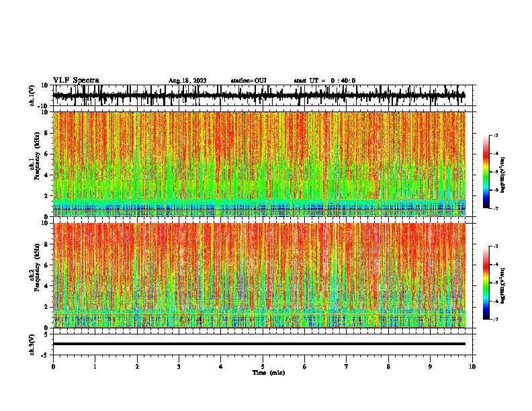Click time axis tick label "0"
The image size is (532, 411).
coord(53,367)
